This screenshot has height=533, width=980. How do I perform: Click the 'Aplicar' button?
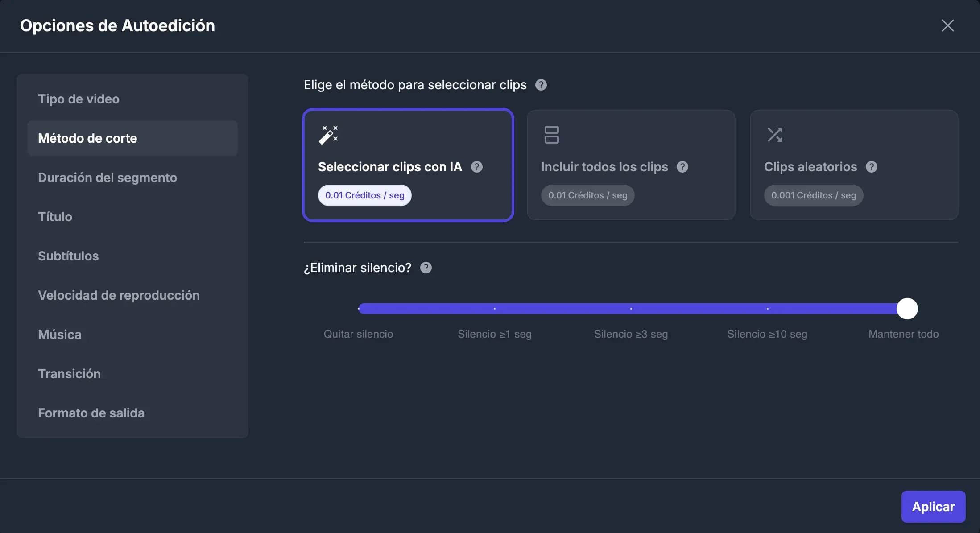(933, 507)
